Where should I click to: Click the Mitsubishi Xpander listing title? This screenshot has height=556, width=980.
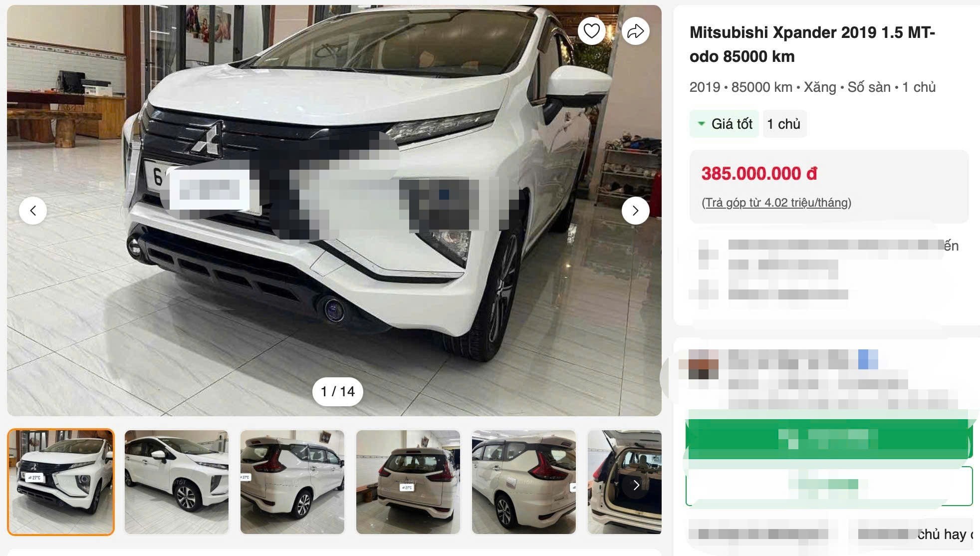812,44
